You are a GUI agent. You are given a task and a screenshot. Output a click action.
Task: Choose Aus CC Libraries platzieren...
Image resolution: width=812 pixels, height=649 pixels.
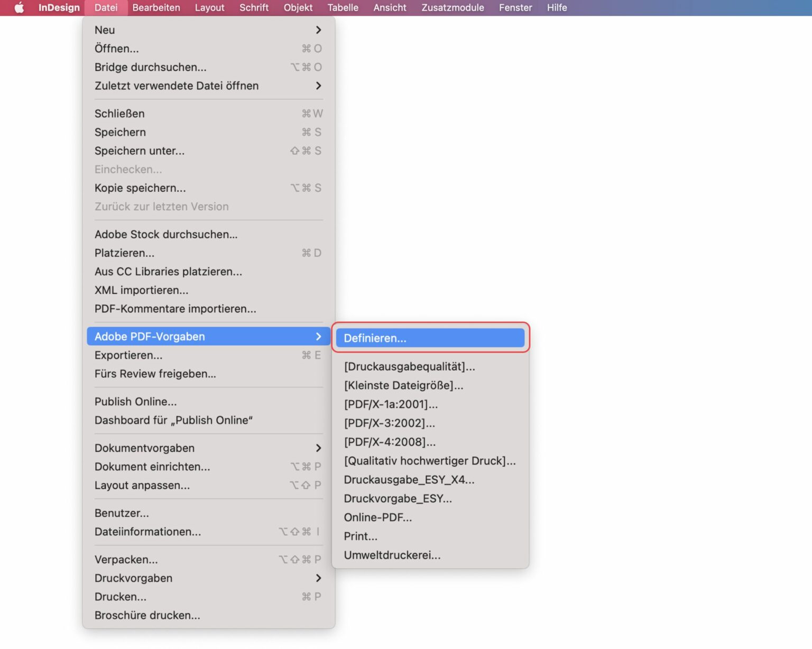(x=208, y=272)
